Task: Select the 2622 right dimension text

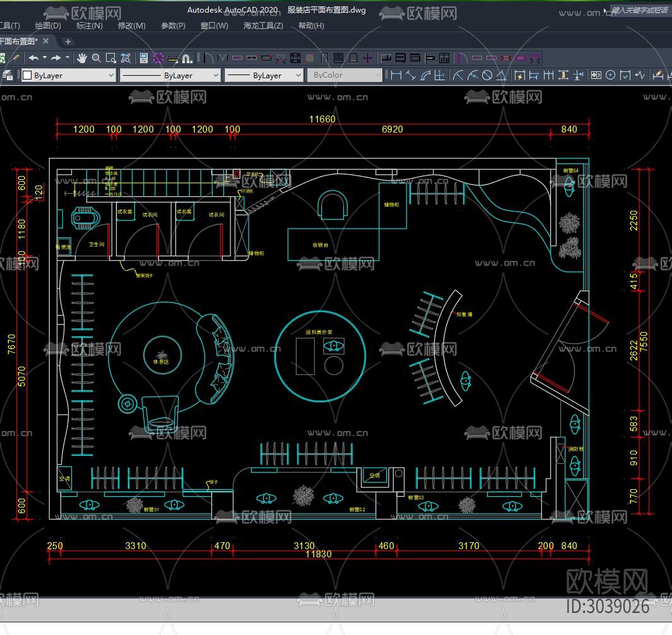Action: pyautogui.click(x=634, y=351)
